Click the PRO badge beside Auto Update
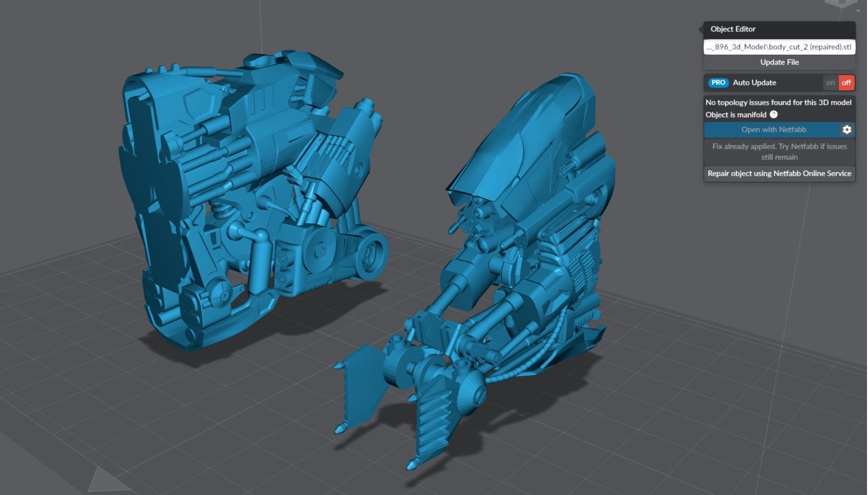The width and height of the screenshot is (868, 495). [718, 83]
